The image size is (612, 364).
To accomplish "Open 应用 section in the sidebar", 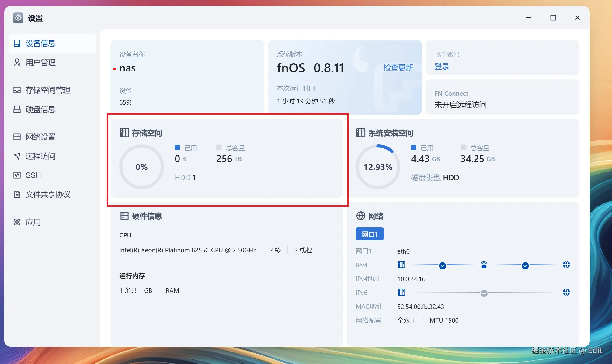I will [x=33, y=222].
